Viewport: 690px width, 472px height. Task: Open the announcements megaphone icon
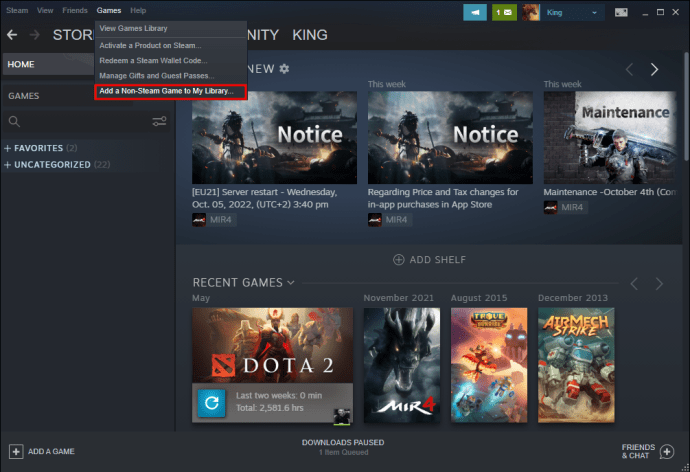coord(475,12)
